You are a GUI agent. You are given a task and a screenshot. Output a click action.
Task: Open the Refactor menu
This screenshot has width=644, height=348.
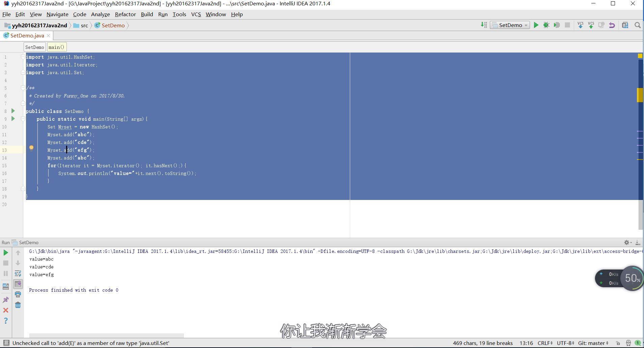[125, 14]
